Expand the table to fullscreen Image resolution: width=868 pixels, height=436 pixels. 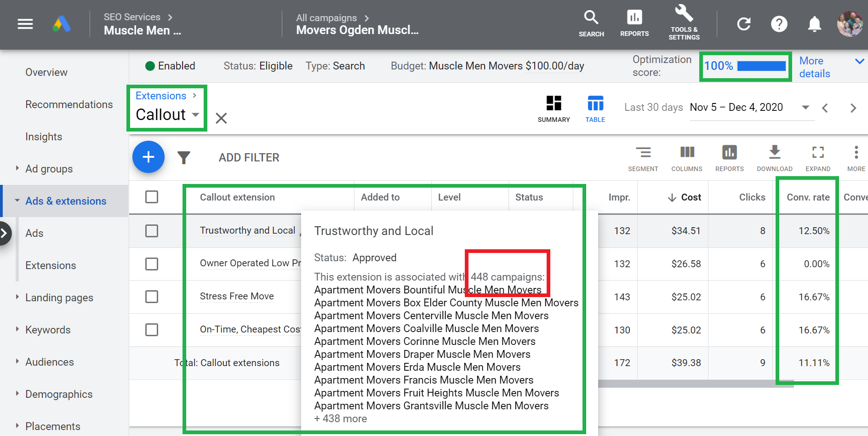point(818,159)
